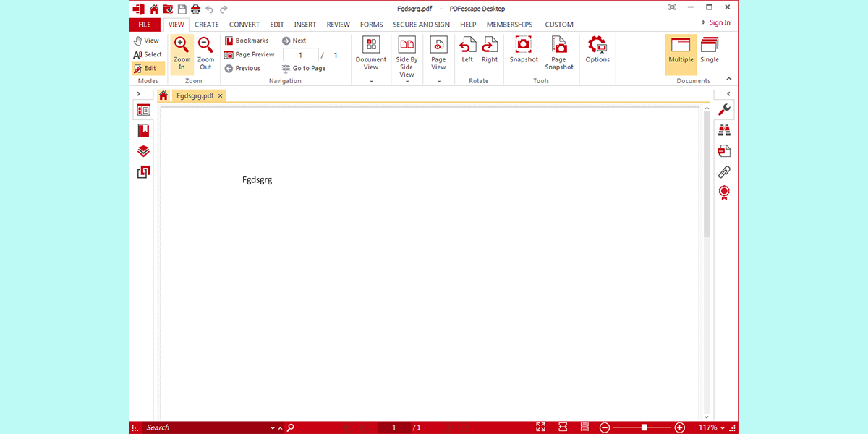Viewport: 868px width, 434px height.
Task: Open the binoculars search panel
Action: pyautogui.click(x=723, y=130)
